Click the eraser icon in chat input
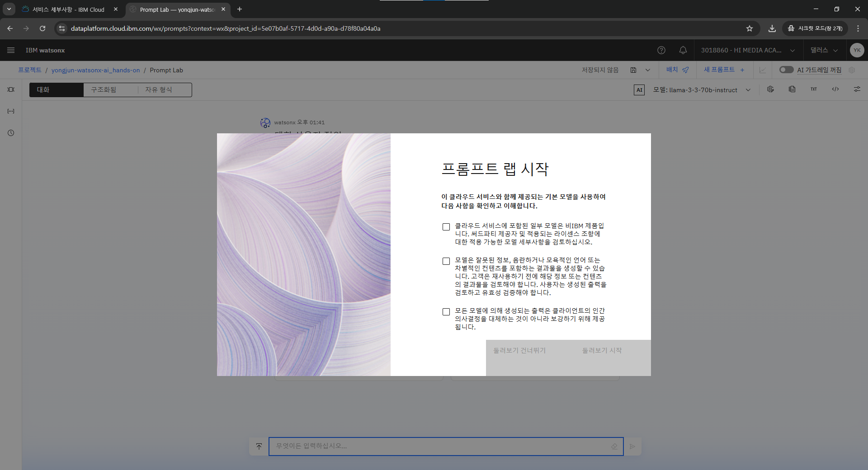 [x=614, y=446]
